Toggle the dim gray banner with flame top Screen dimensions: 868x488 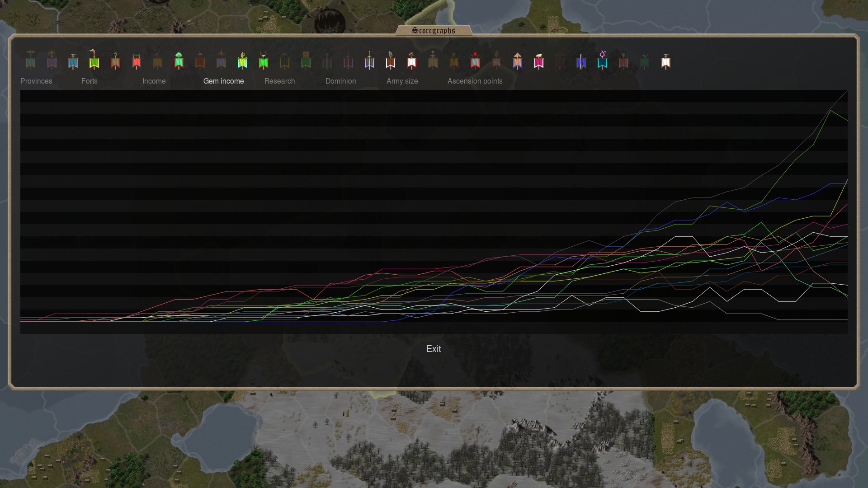(496, 60)
